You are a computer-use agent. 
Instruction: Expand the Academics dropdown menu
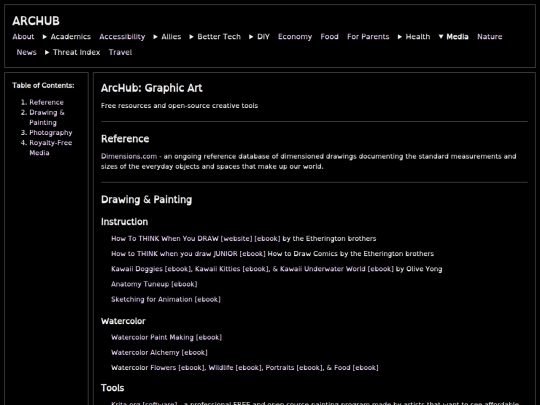(67, 37)
